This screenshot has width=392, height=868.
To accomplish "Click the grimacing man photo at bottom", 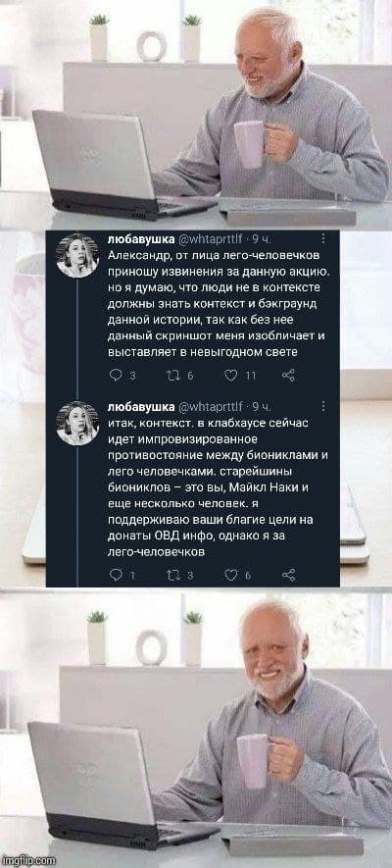I will [x=196, y=730].
